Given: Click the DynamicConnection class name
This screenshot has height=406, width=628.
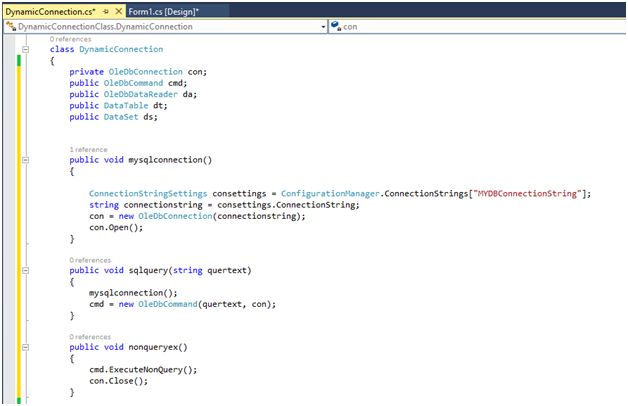Looking at the screenshot, I should tap(121, 49).
